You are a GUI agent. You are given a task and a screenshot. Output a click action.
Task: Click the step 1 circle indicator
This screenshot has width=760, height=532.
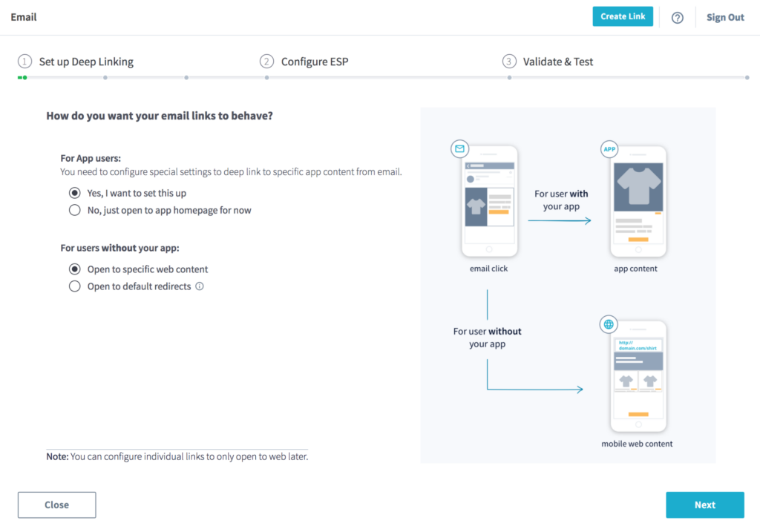point(24,62)
